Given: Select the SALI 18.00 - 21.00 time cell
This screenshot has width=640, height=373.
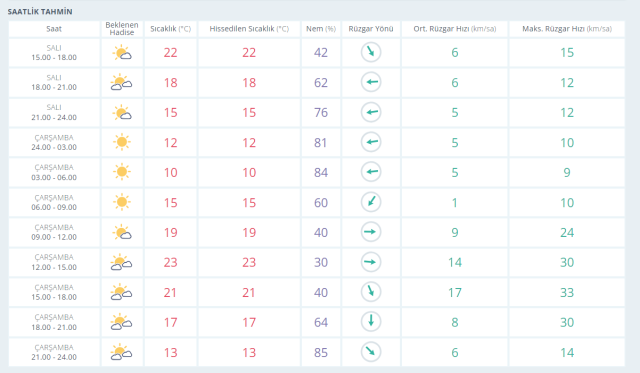Looking at the screenshot, I should 54,82.
